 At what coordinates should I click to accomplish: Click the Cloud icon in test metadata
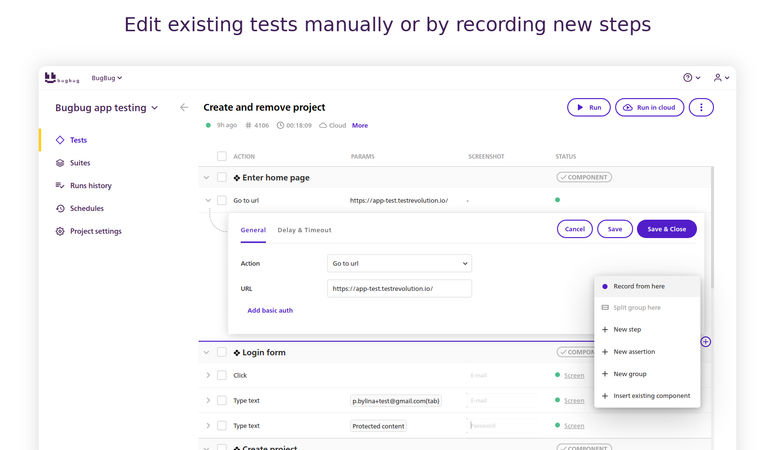click(x=323, y=126)
